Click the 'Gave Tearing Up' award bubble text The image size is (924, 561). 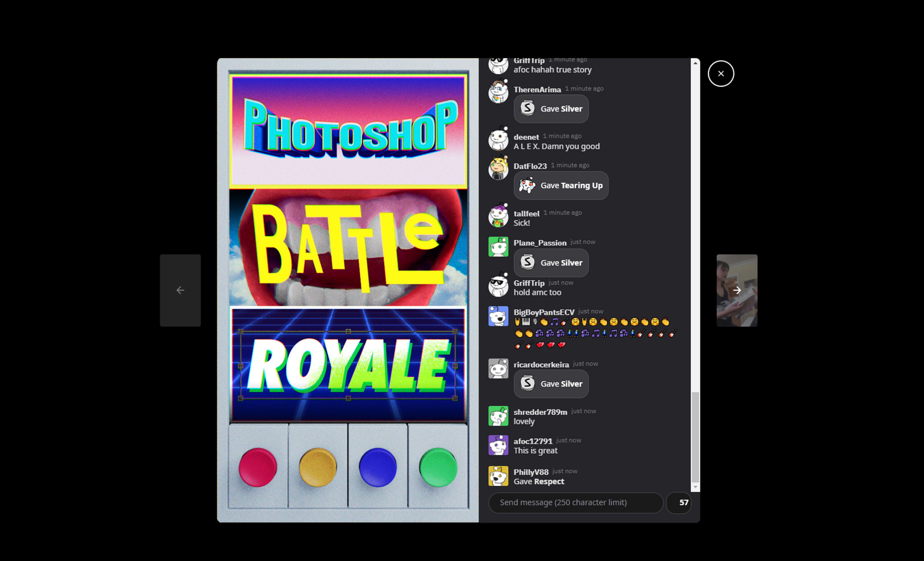point(572,186)
